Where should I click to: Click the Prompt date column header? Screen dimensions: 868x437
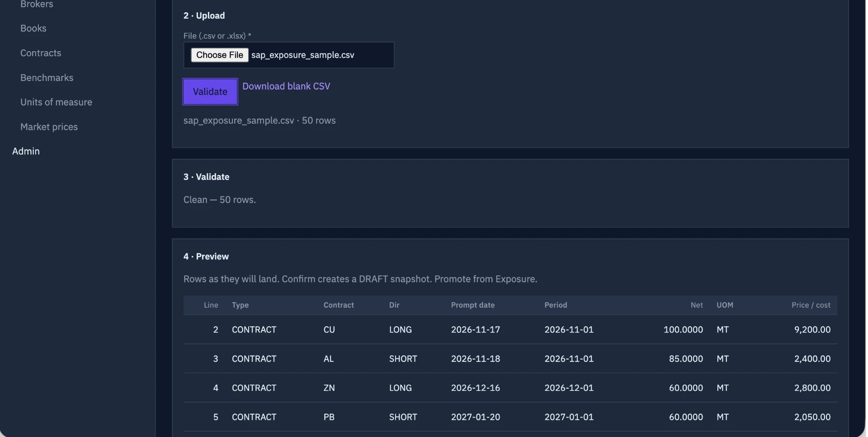coord(473,305)
